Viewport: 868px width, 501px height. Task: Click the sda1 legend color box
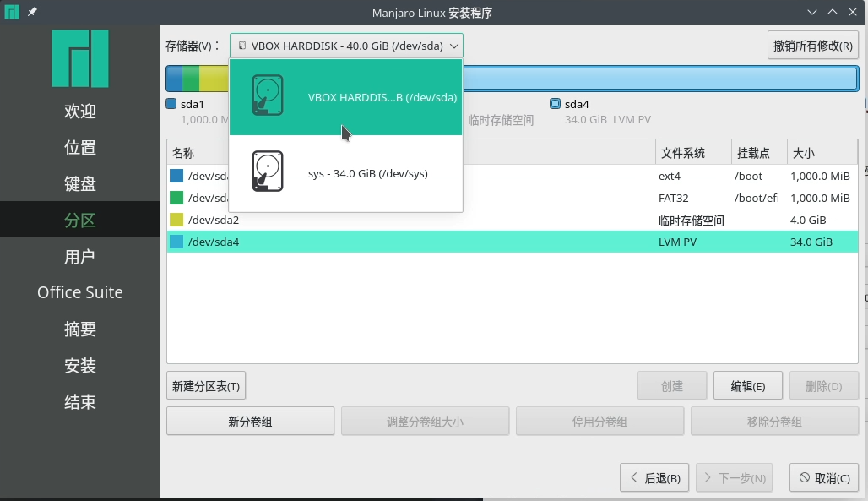coord(171,104)
